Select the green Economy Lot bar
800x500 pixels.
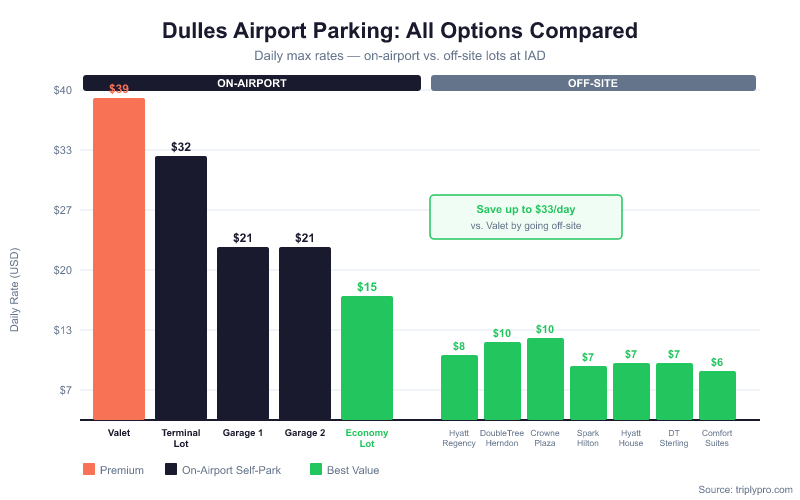click(367, 357)
